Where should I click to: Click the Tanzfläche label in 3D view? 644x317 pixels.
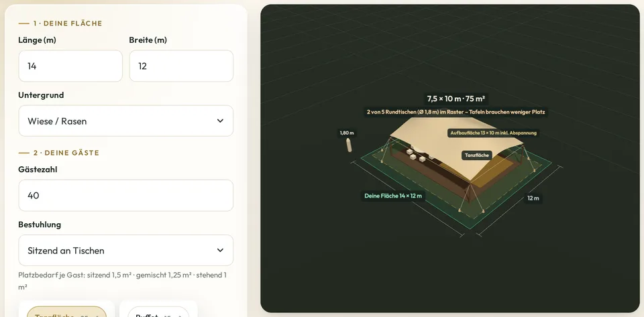pyautogui.click(x=477, y=155)
